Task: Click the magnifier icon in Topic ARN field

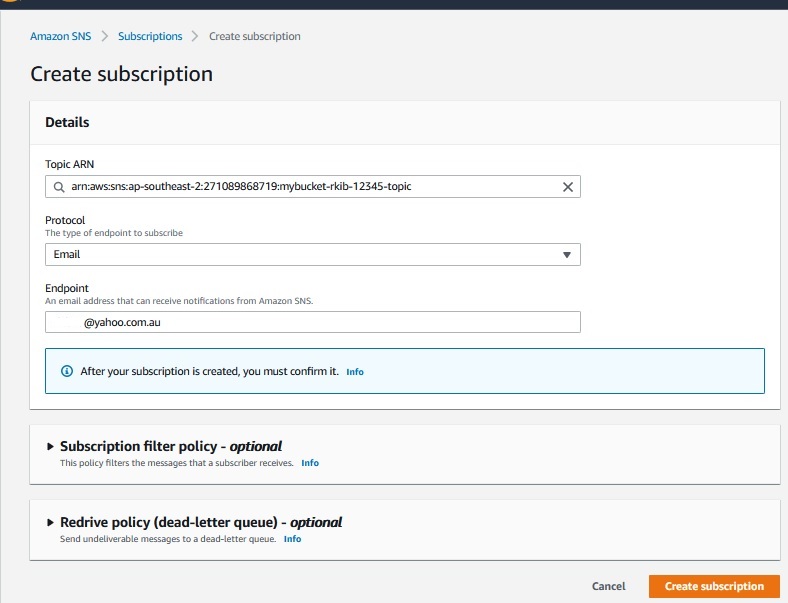Action: pos(59,187)
